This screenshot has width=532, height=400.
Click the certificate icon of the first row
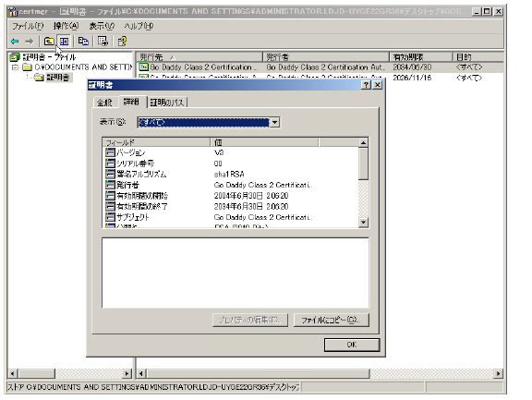[143, 67]
